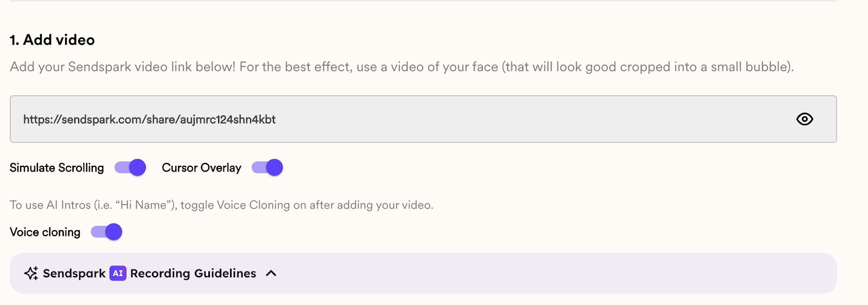This screenshot has height=305, width=868.
Task: Click the round knob of Cursor Overlay switch
Action: (x=275, y=167)
